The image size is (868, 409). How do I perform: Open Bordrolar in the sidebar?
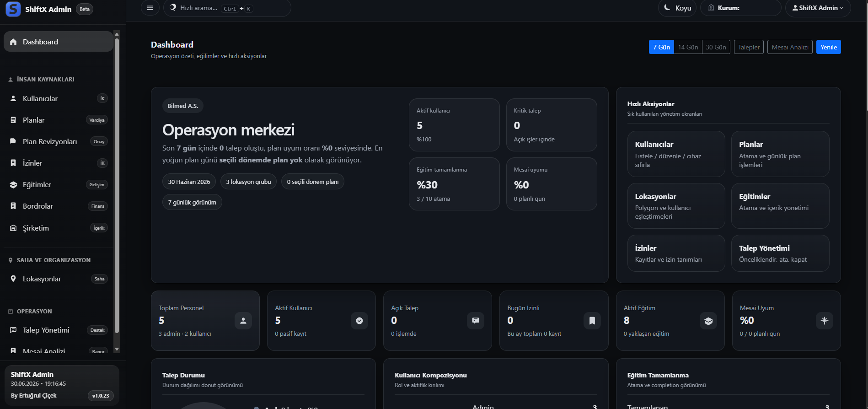point(59,206)
